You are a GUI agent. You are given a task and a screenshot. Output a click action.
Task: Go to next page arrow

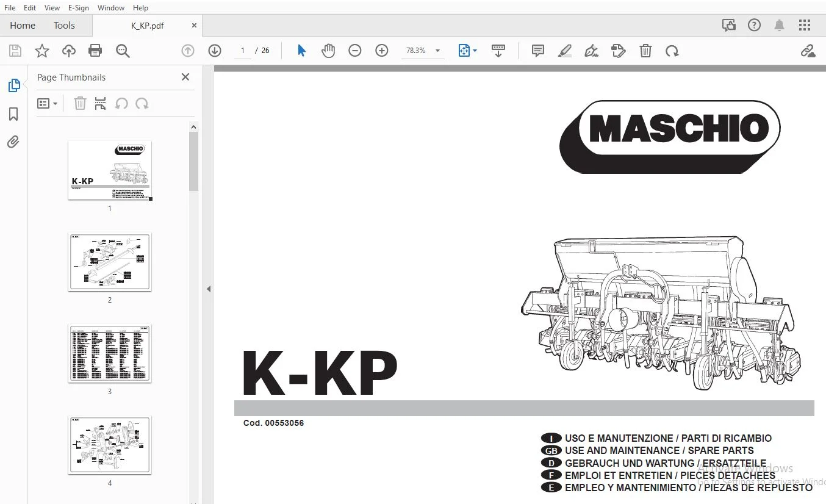214,51
